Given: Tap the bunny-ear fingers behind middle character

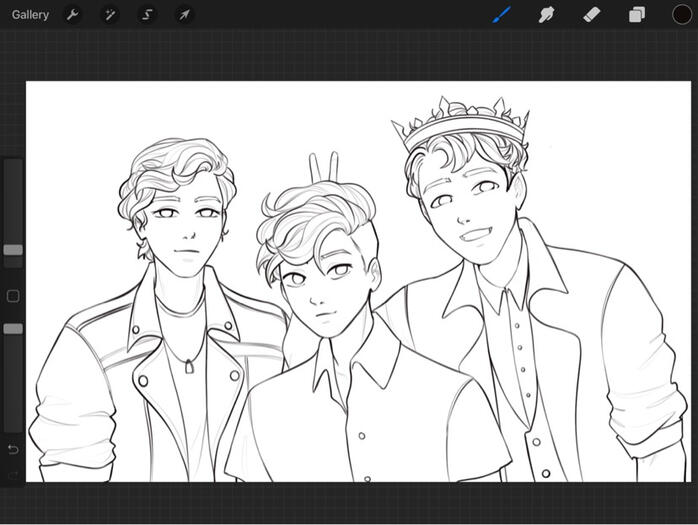Looking at the screenshot, I should (x=321, y=167).
